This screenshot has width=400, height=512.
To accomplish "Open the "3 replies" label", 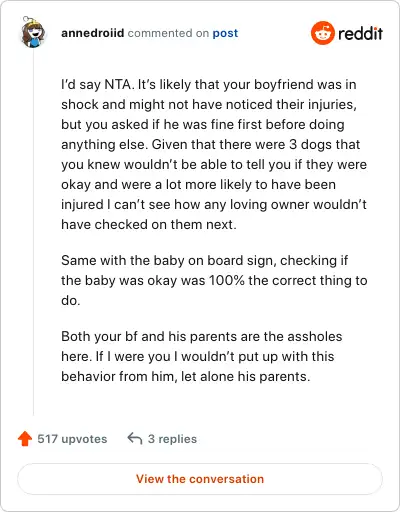I will click(172, 439).
